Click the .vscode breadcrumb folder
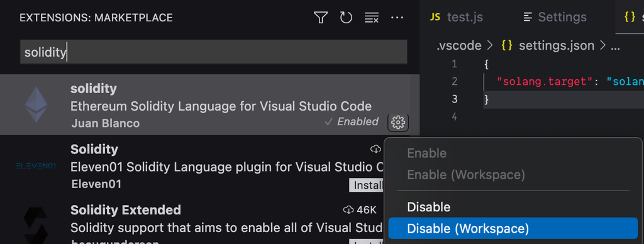The image size is (644, 244). [458, 46]
